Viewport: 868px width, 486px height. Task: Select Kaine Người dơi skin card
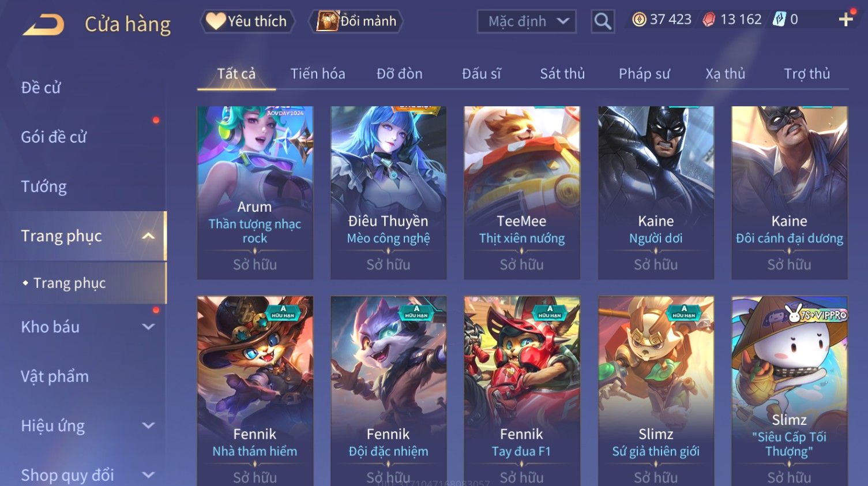[656, 193]
